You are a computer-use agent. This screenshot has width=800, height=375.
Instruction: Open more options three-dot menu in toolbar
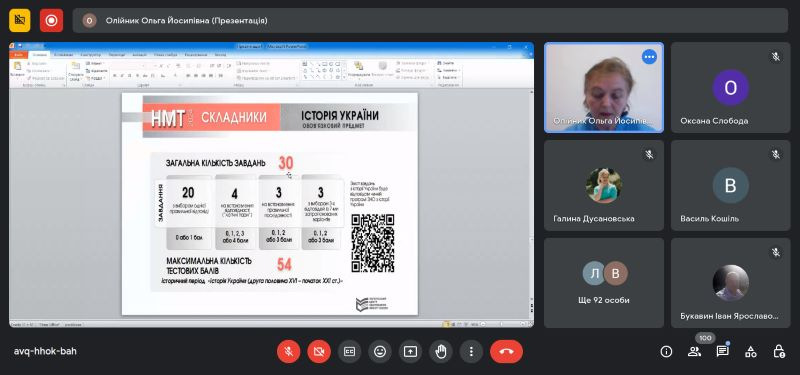click(471, 352)
